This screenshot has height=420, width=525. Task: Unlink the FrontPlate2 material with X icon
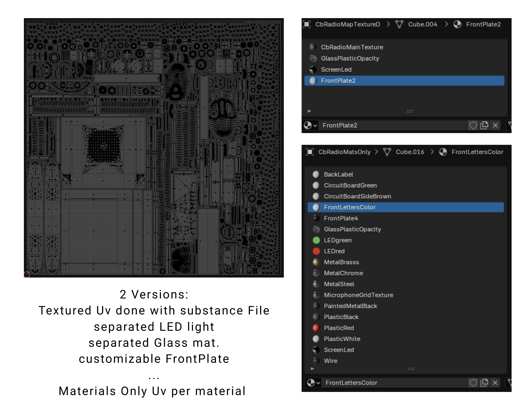point(495,125)
